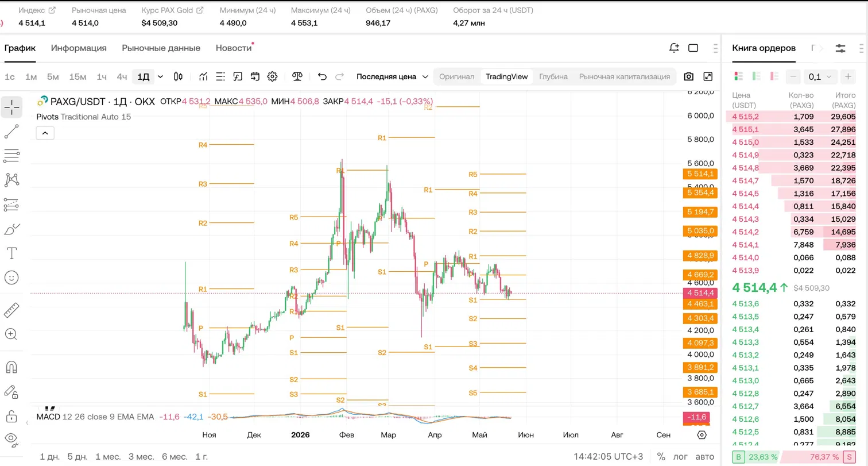
Task: Select Рыночная капитализация chart view
Action: (x=625, y=76)
